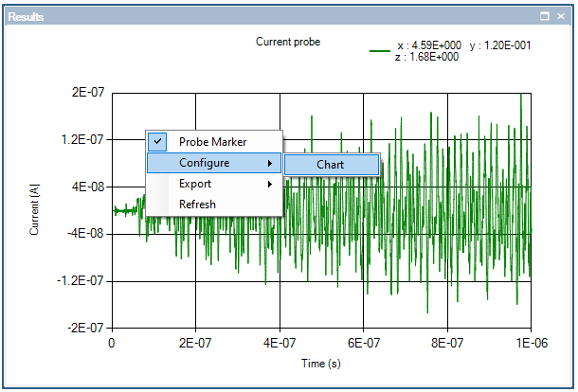The width and height of the screenshot is (578, 392).
Task: Click the 'Time (s)' axis label
Action: 320,364
